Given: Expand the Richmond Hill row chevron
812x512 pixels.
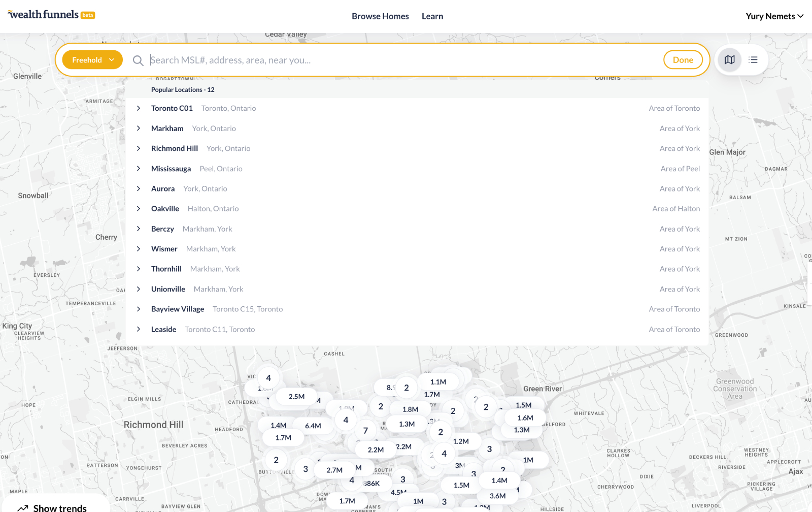Looking at the screenshot, I should tap(139, 148).
